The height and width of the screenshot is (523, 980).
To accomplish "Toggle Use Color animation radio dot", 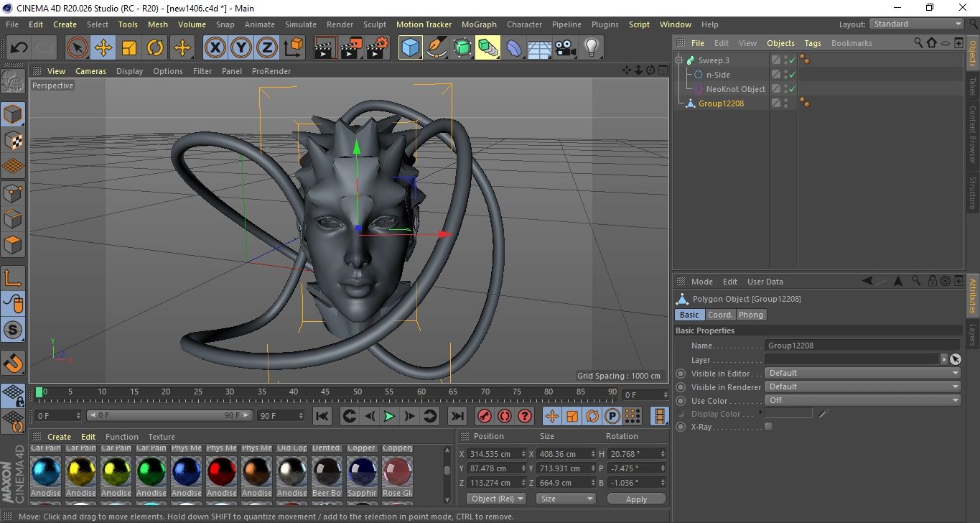I will pos(681,401).
